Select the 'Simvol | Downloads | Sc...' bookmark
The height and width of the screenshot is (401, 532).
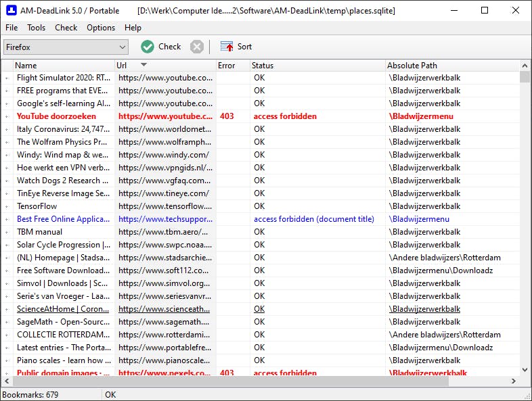pos(62,283)
